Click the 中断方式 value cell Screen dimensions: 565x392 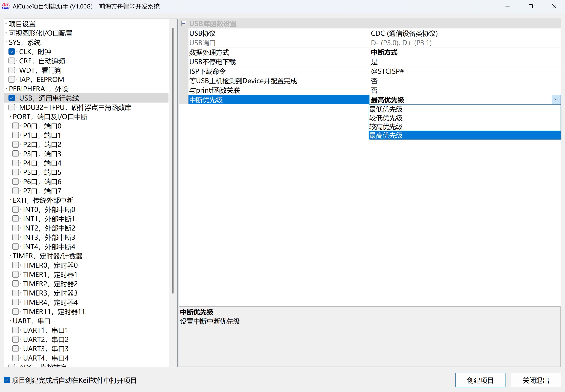click(465, 52)
